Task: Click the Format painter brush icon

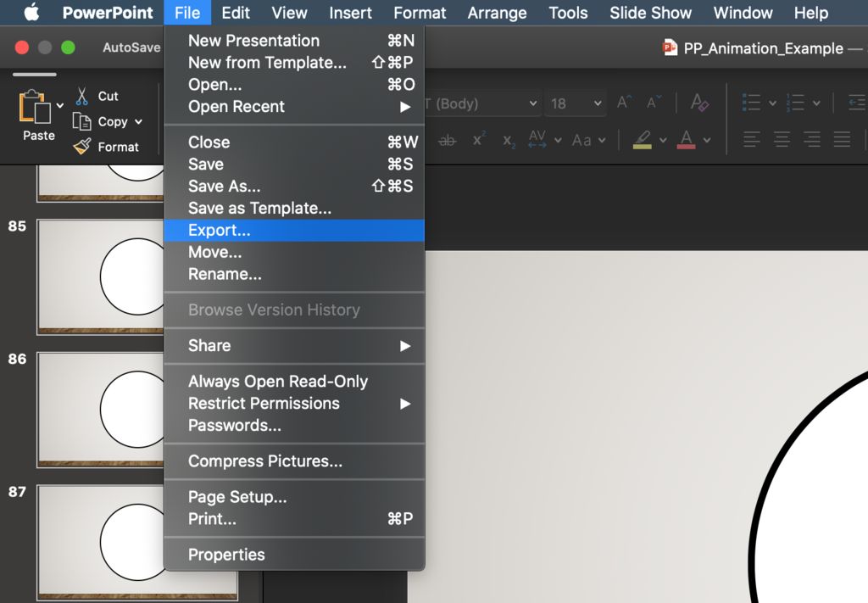Action: (x=82, y=146)
